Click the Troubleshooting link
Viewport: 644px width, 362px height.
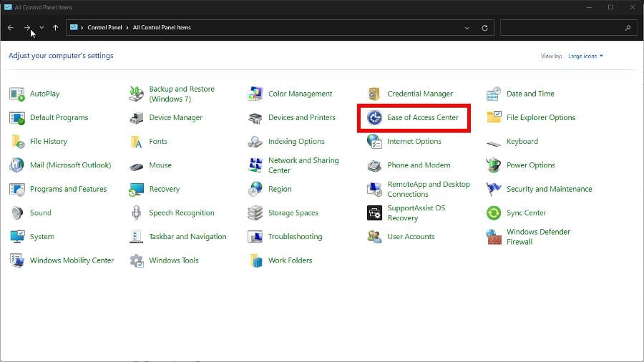click(x=295, y=236)
